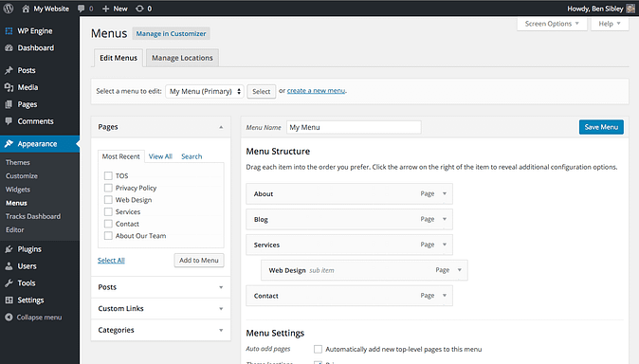This screenshot has height=364, width=639.
Task: Enable automatically add new top-level pages
Action: click(318, 349)
